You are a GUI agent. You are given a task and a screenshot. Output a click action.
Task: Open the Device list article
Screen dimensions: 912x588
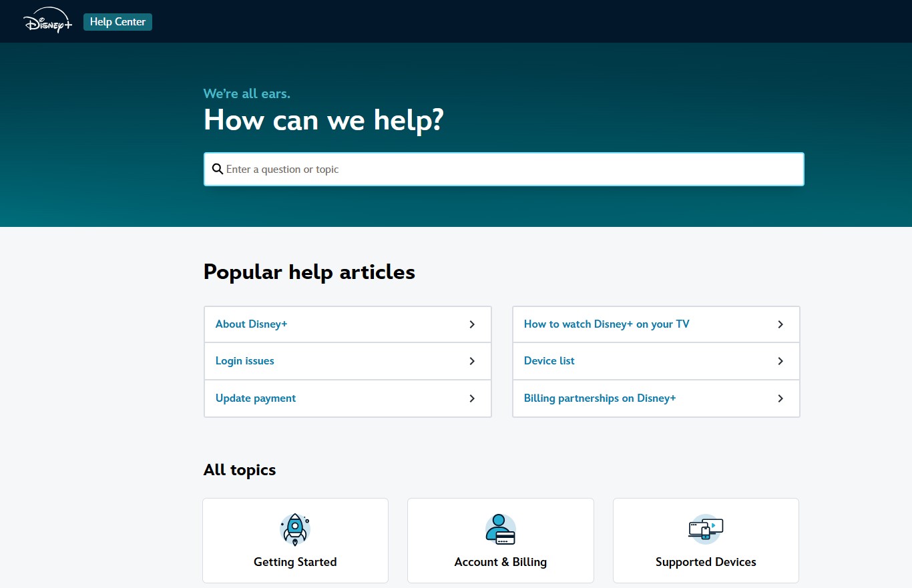click(656, 361)
